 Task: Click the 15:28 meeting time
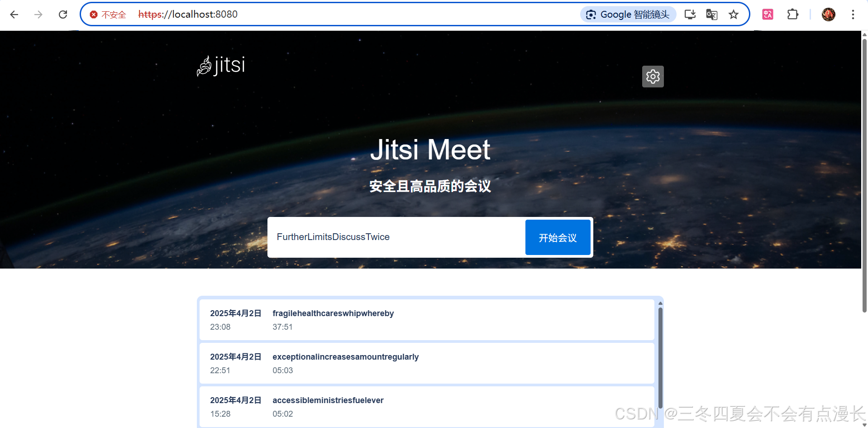pyautogui.click(x=220, y=414)
